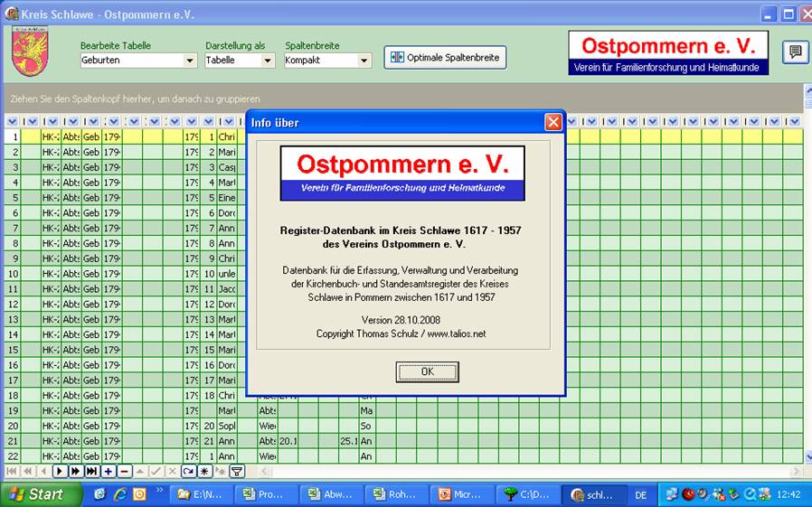The image size is (812, 507).
Task: Delete the record with the minus icon
Action: coord(124,472)
